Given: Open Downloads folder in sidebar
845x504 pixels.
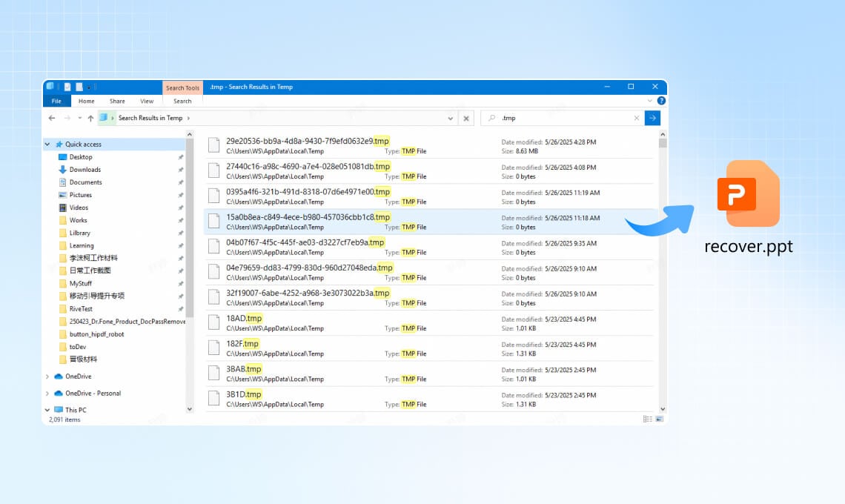Looking at the screenshot, I should point(84,170).
